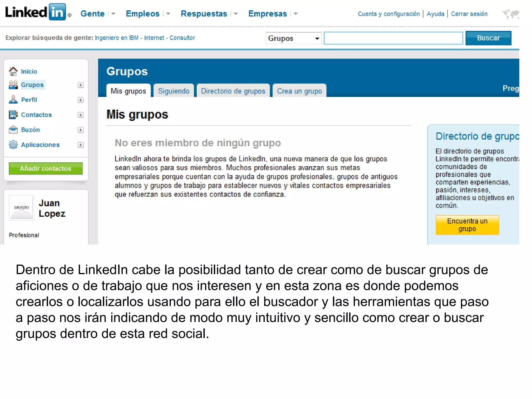Open the Ayuda link

pyautogui.click(x=436, y=14)
